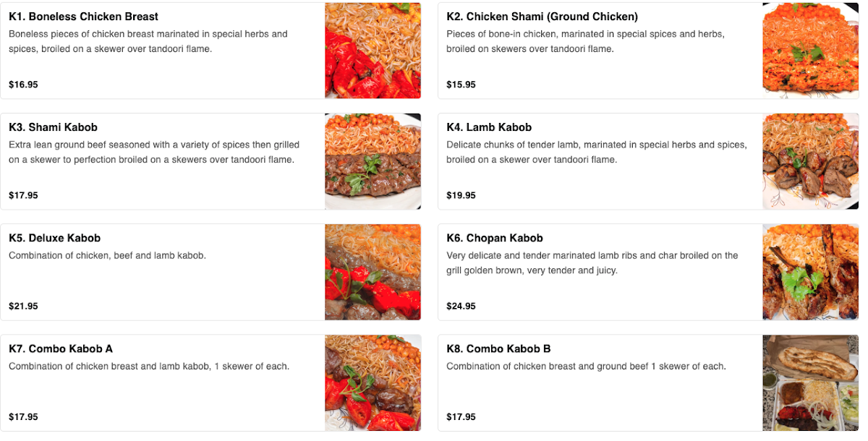Choose the 'K4. Lamb Kabob' item name
Viewport: 868px width, 441px height.
[x=489, y=127]
